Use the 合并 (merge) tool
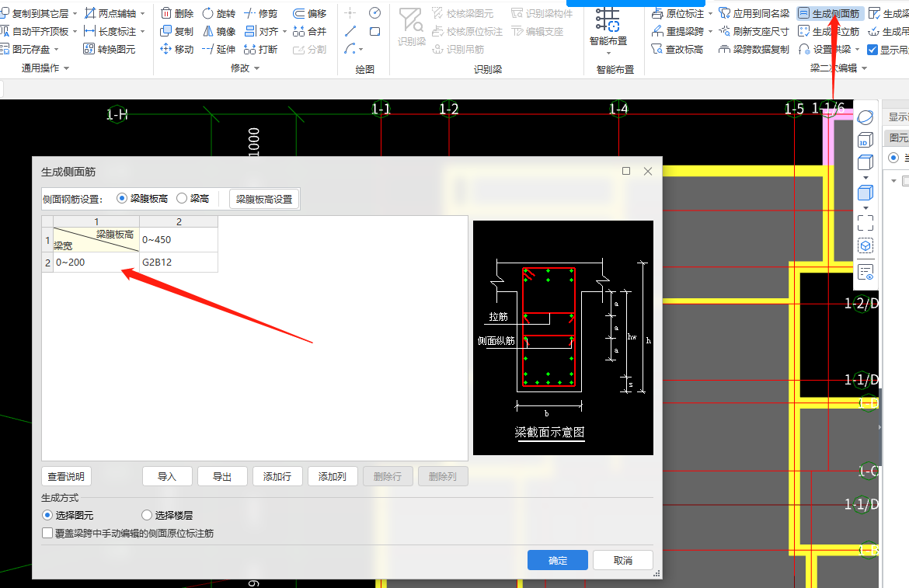The height and width of the screenshot is (588, 909). pyautogui.click(x=309, y=31)
